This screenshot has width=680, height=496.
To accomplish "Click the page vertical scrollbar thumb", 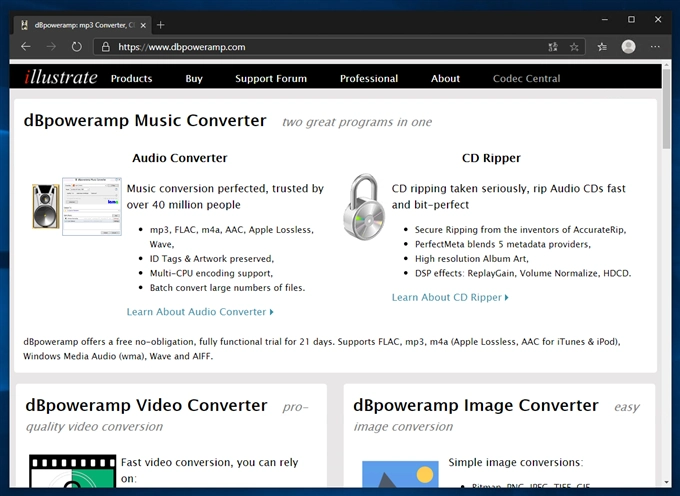I will 667,109.
